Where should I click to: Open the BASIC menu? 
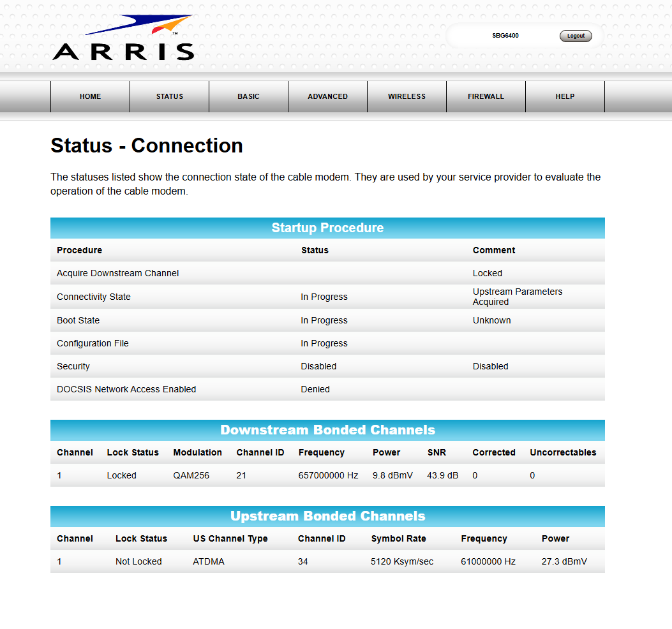point(249,96)
